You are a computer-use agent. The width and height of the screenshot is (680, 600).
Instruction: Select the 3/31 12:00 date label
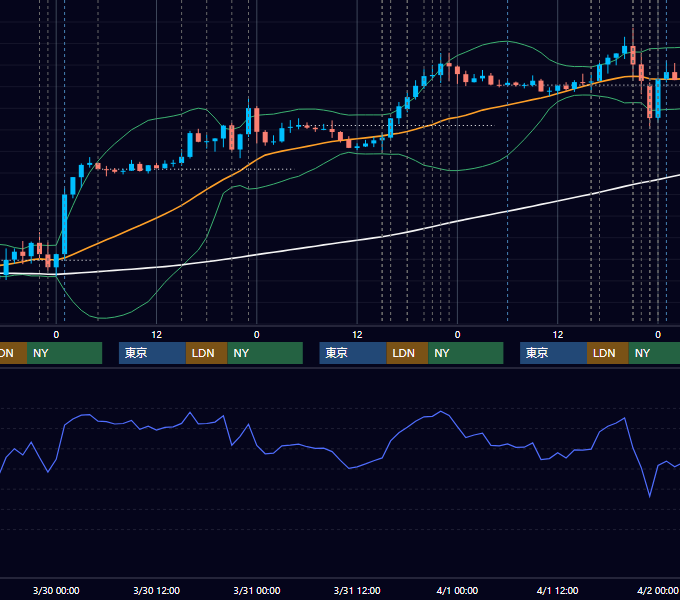point(357,590)
